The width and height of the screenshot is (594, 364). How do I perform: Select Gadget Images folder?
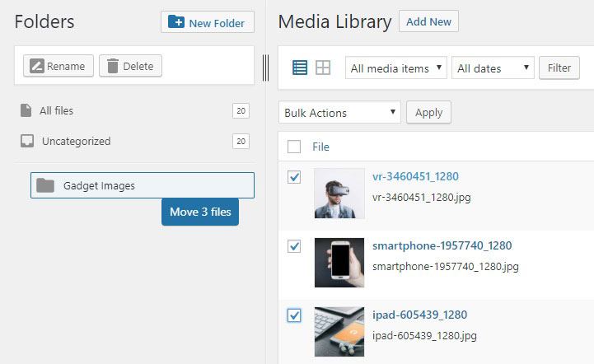(143, 185)
